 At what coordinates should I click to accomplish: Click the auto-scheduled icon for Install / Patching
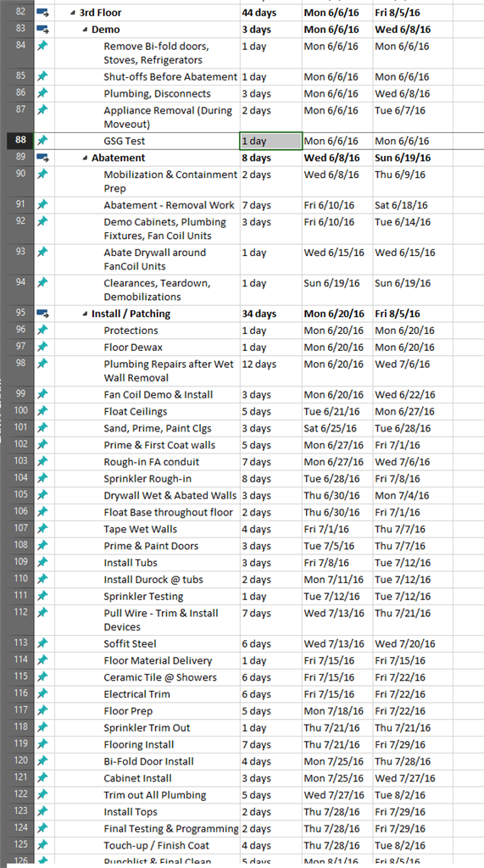click(42, 314)
